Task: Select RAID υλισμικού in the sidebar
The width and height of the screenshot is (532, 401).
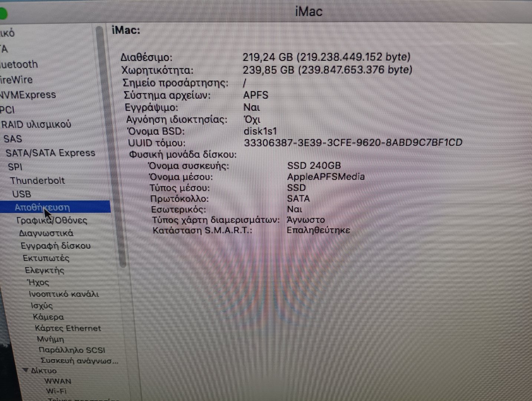Action: (x=36, y=124)
